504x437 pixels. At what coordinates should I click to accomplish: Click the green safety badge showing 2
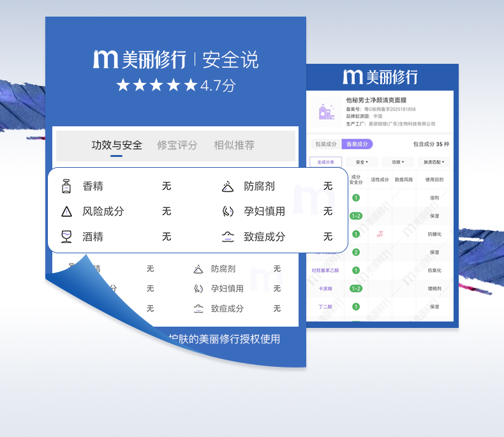[356, 252]
